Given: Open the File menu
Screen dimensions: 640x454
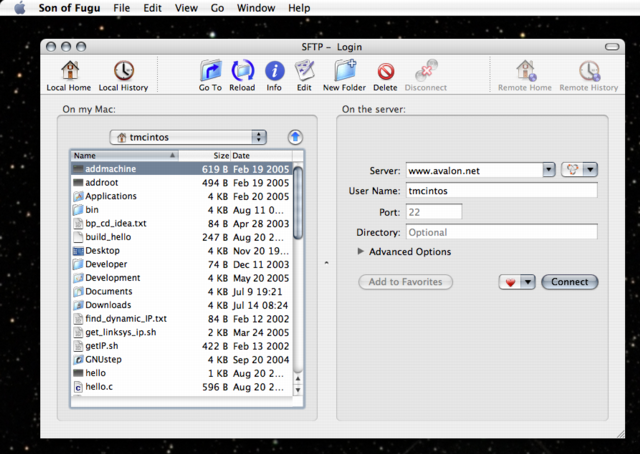Looking at the screenshot, I should tap(122, 8).
